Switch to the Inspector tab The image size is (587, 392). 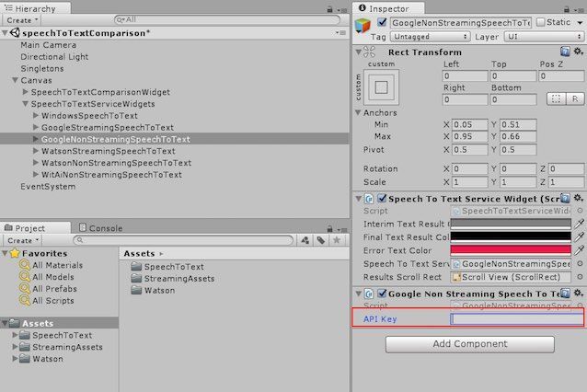[x=388, y=8]
